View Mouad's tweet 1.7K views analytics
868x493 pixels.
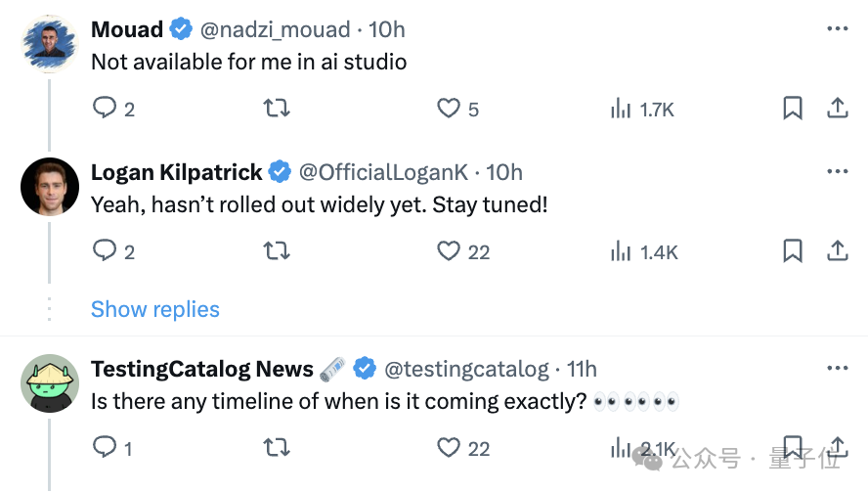point(642,110)
